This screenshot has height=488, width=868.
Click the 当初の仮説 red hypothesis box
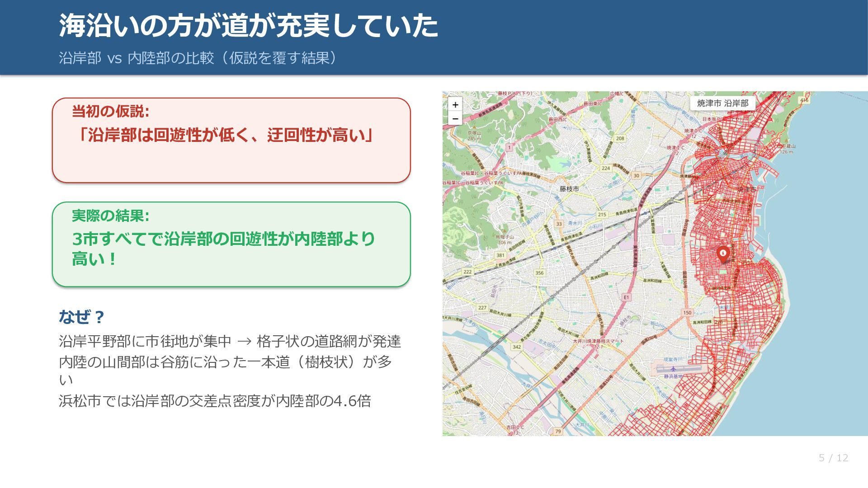(x=231, y=140)
